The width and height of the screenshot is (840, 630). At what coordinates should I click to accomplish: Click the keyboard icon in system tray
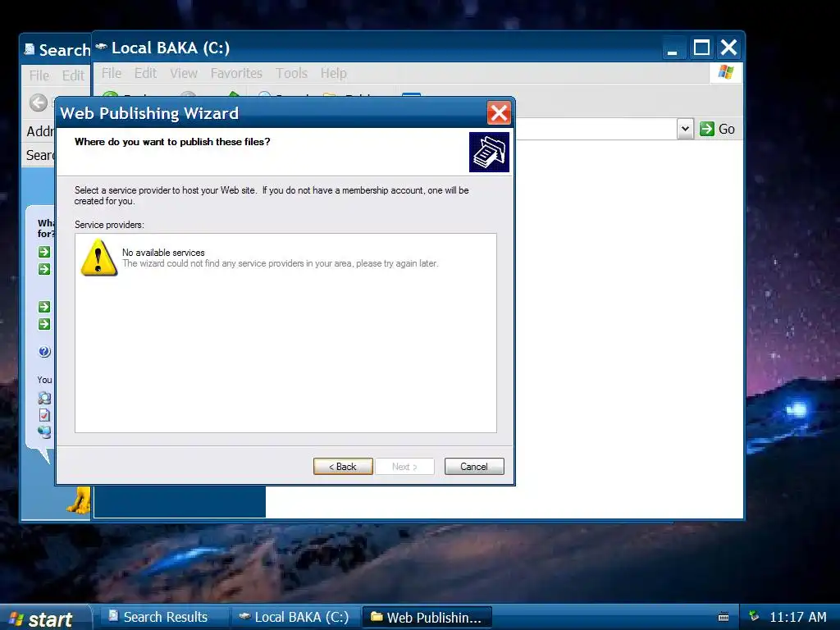(x=724, y=617)
